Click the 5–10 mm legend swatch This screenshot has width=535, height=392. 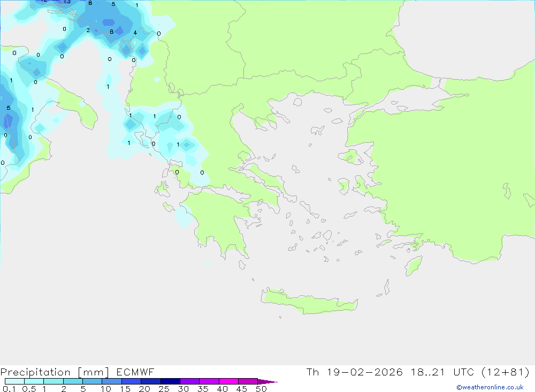pos(92,381)
